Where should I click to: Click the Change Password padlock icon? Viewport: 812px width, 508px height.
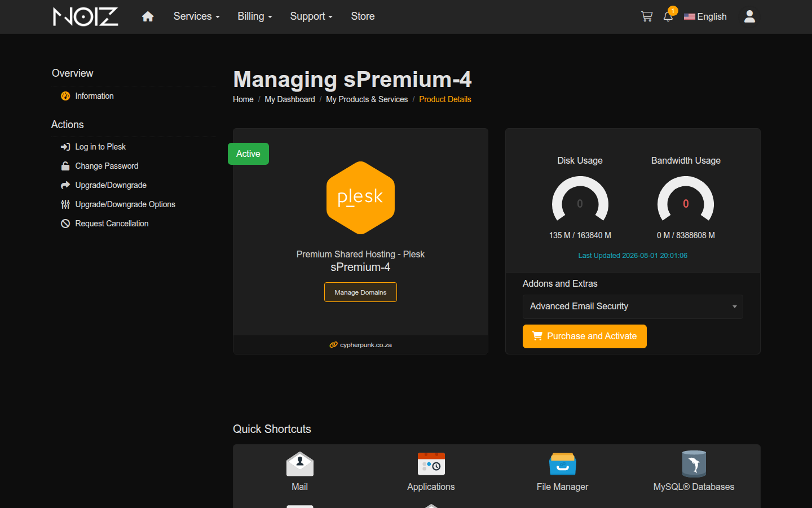click(x=65, y=166)
